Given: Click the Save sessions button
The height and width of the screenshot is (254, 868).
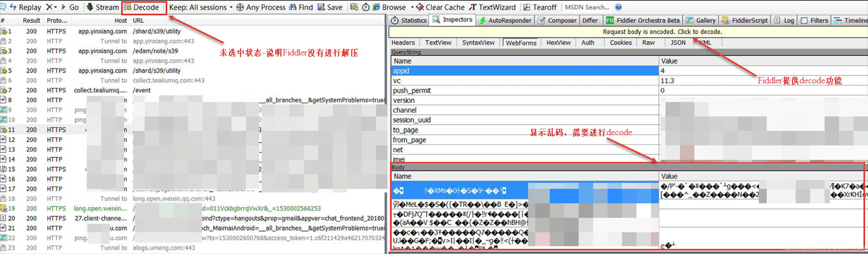Looking at the screenshot, I should coord(330,7).
